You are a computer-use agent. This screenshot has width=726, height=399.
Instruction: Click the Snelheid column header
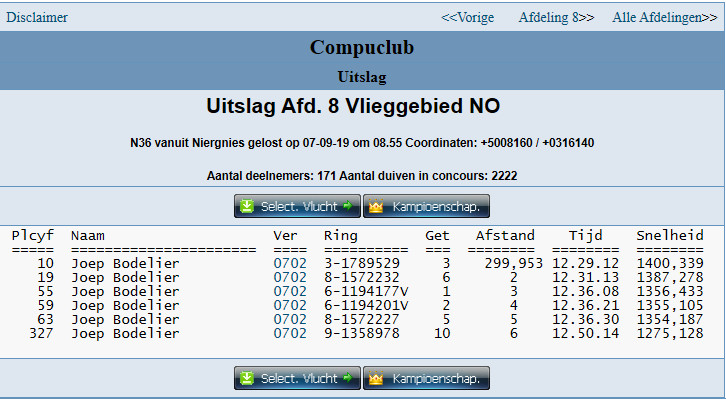pos(670,236)
